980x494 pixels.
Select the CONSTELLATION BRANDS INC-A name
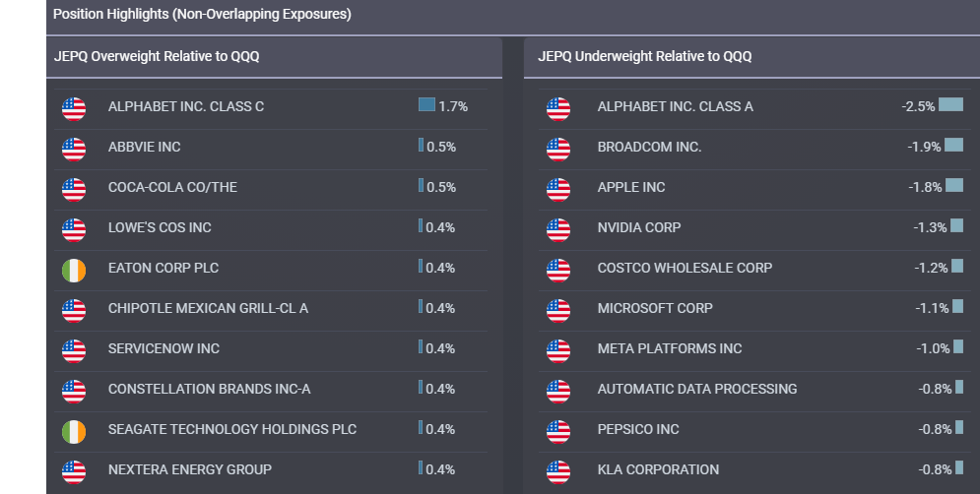click(x=210, y=389)
